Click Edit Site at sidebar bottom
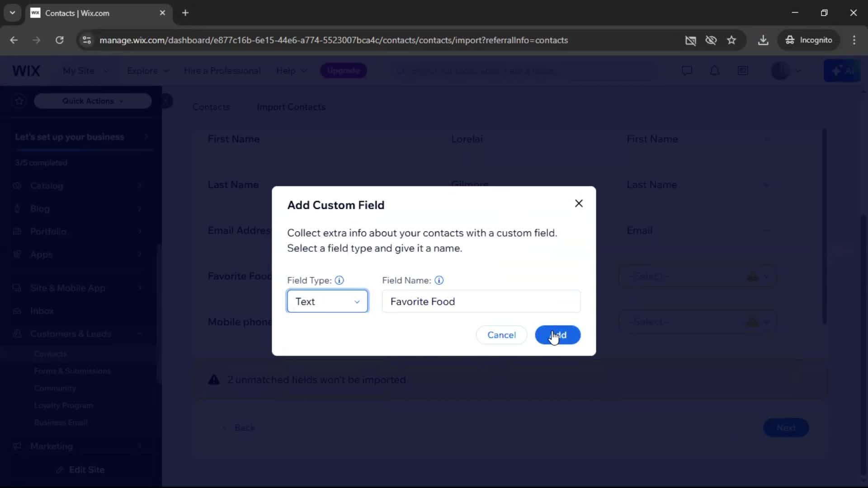Viewport: 868px width, 488px height. click(x=80, y=470)
